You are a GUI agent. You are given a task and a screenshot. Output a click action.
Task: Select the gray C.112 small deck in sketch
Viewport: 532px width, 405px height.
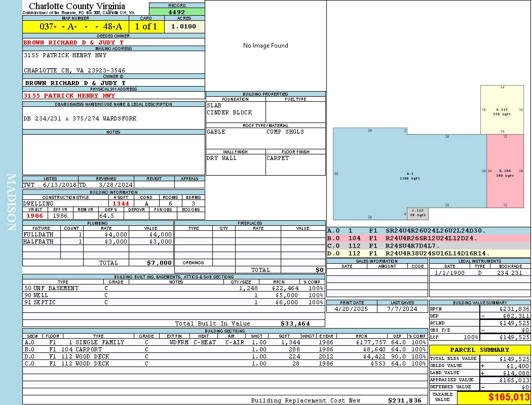(x=417, y=213)
